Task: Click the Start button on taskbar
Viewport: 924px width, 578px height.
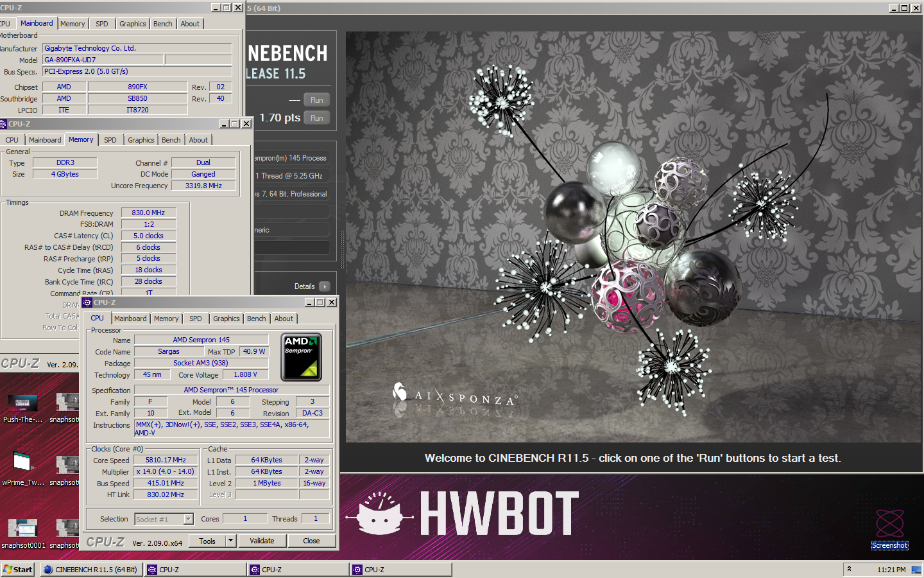Action: coord(18,570)
